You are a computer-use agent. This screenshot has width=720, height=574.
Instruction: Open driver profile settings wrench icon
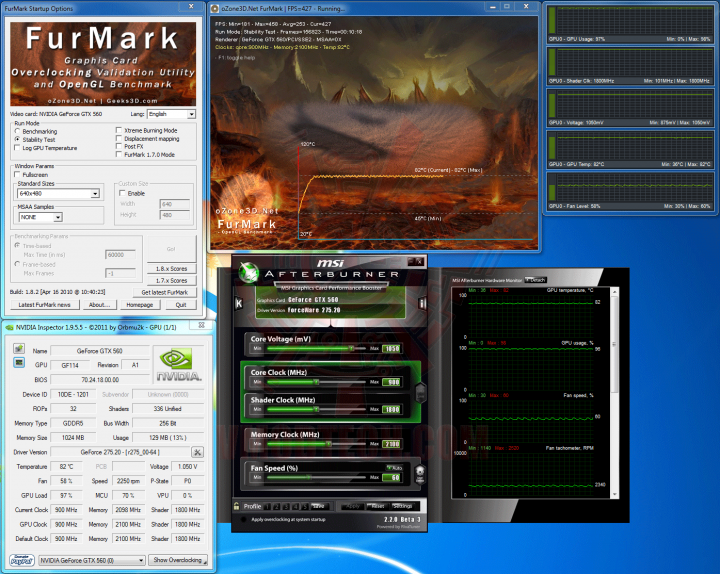pyautogui.click(x=197, y=452)
